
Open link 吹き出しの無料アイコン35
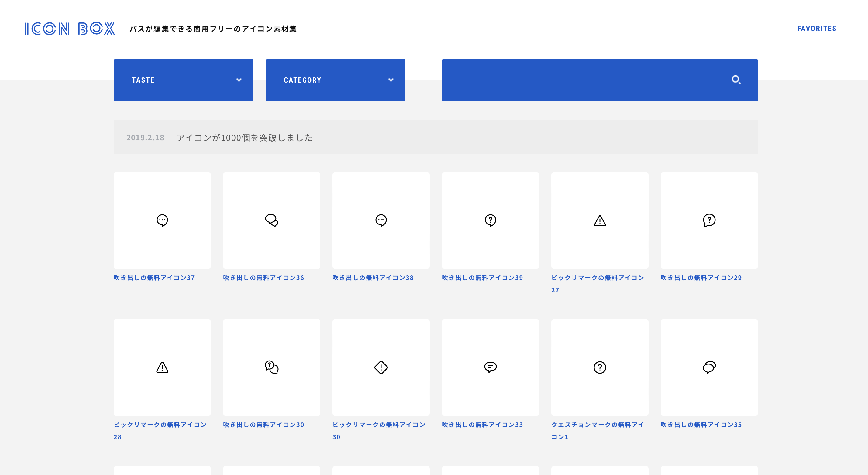pyautogui.click(x=701, y=425)
